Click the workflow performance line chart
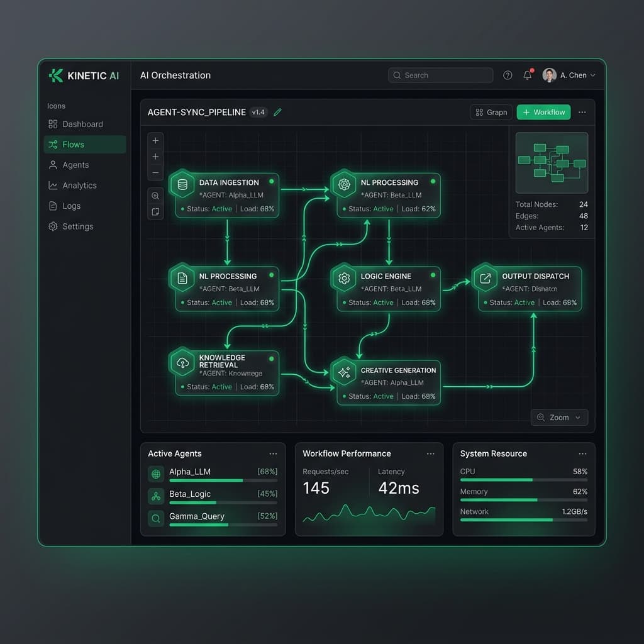This screenshot has height=644, width=644. point(369,514)
